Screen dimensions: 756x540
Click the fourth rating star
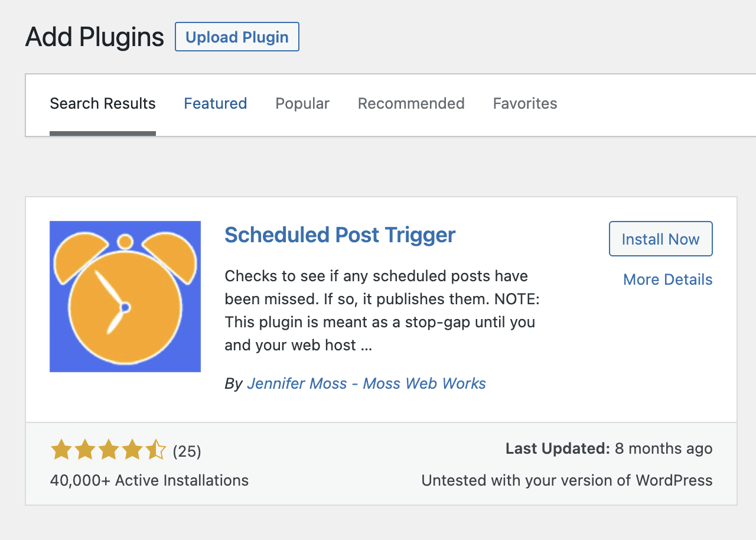point(132,450)
